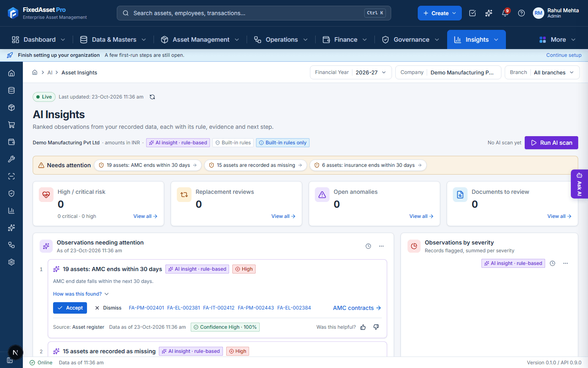Image resolution: width=588 pixels, height=368 pixels.
Task: Open the Asset Management menu
Action: pyautogui.click(x=200, y=40)
